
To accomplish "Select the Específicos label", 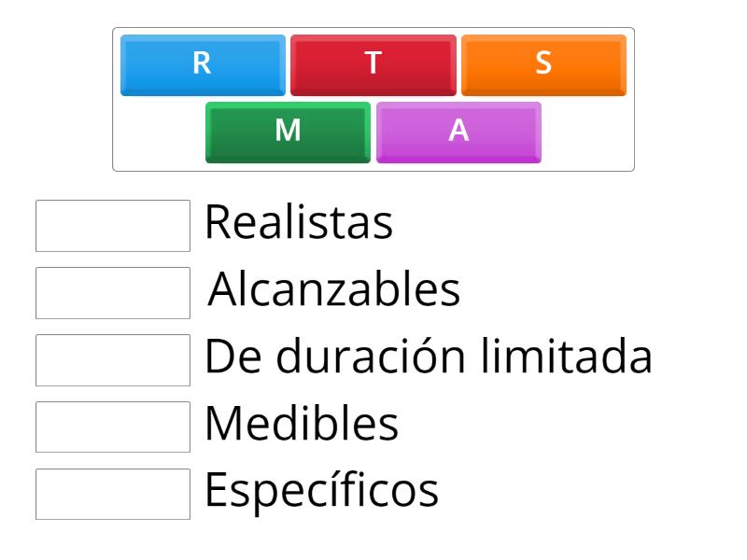I will click(321, 492).
